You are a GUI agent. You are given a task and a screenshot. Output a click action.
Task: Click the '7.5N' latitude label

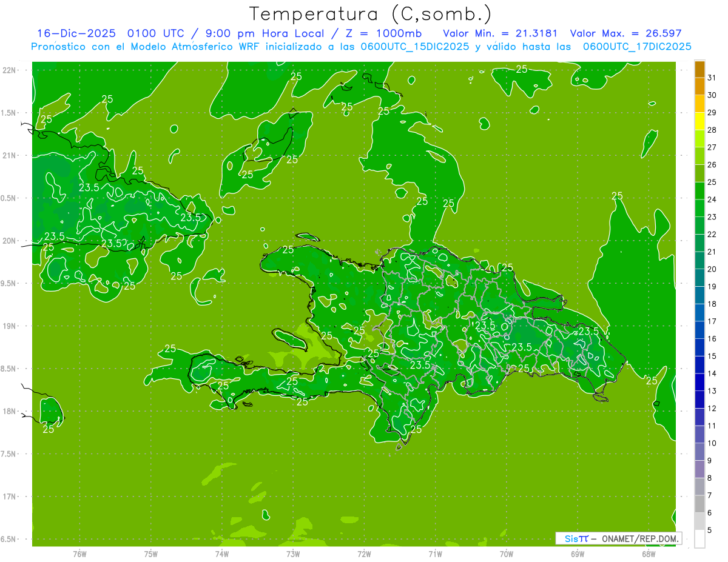coord(8,453)
